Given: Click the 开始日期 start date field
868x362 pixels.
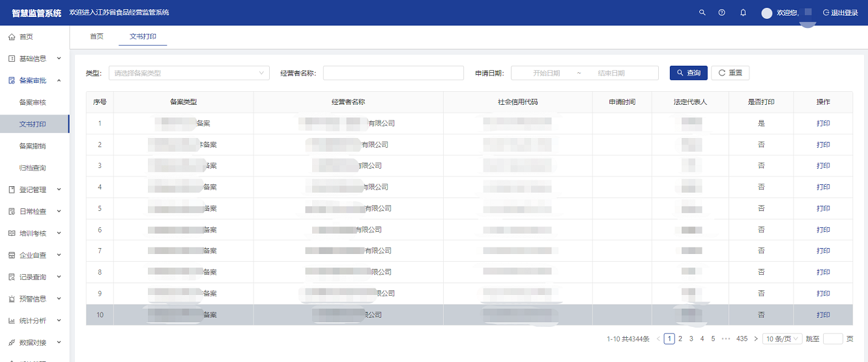Looking at the screenshot, I should tap(546, 73).
